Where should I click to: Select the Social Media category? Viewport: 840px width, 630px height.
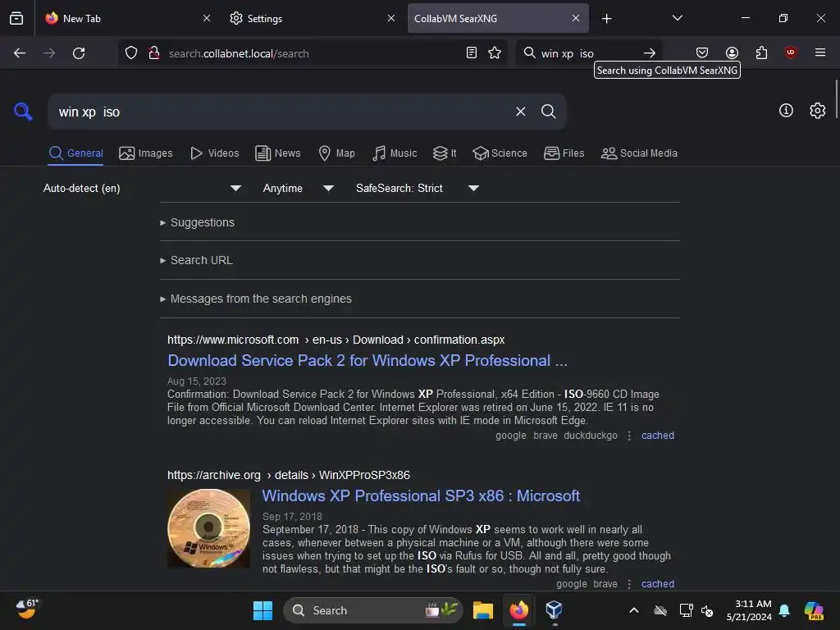[639, 153]
